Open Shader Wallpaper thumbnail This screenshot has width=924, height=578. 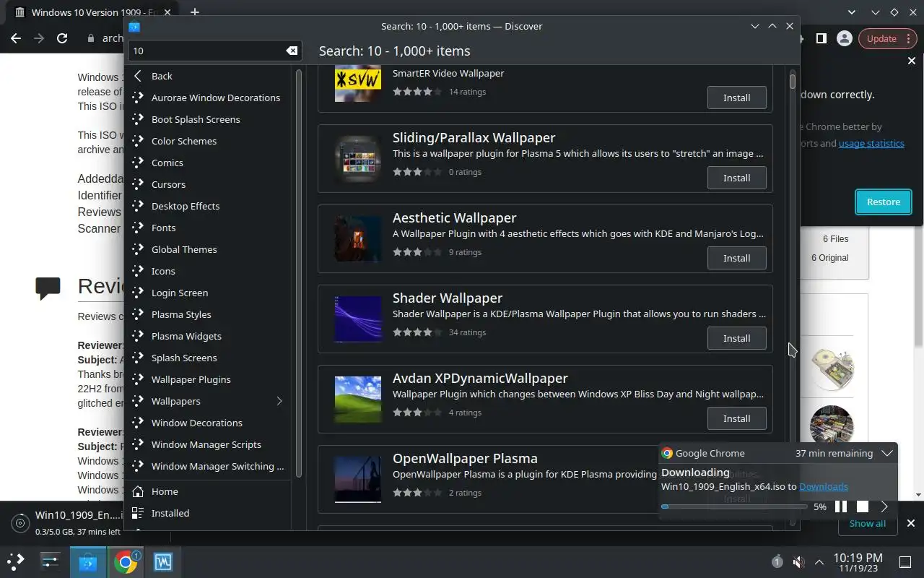pos(357,319)
